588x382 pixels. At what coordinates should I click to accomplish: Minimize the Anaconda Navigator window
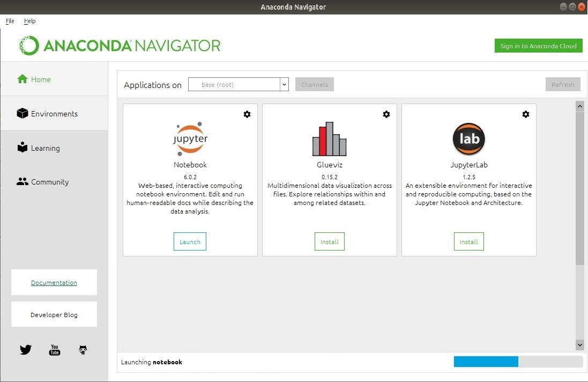(x=564, y=7)
